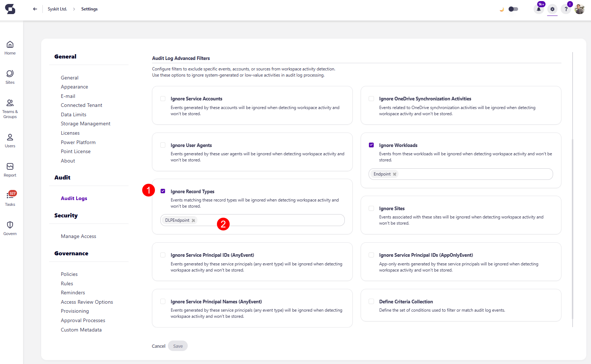Viewport: 591px width, 364px height.
Task: Select Audit Logs in the settings menu
Action: [x=74, y=198]
